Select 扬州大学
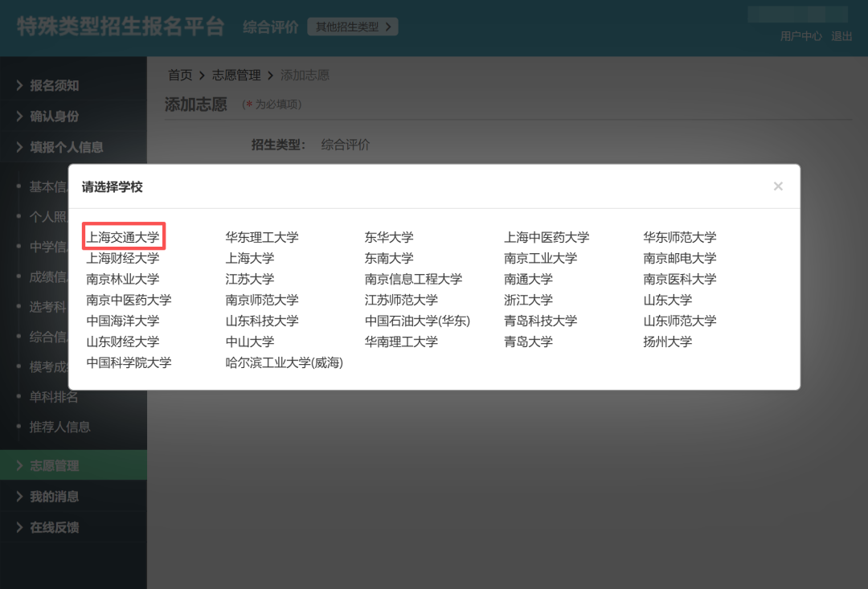This screenshot has height=589, width=868. (x=668, y=342)
